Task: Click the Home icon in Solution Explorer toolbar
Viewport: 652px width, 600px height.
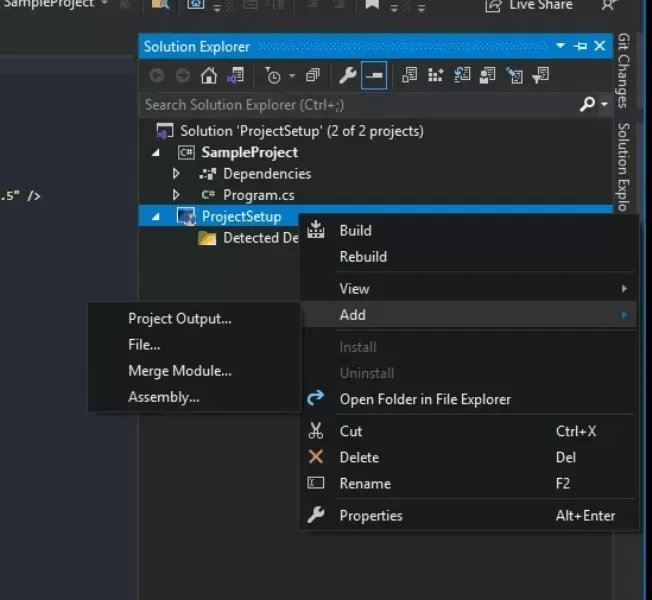Action: point(209,76)
